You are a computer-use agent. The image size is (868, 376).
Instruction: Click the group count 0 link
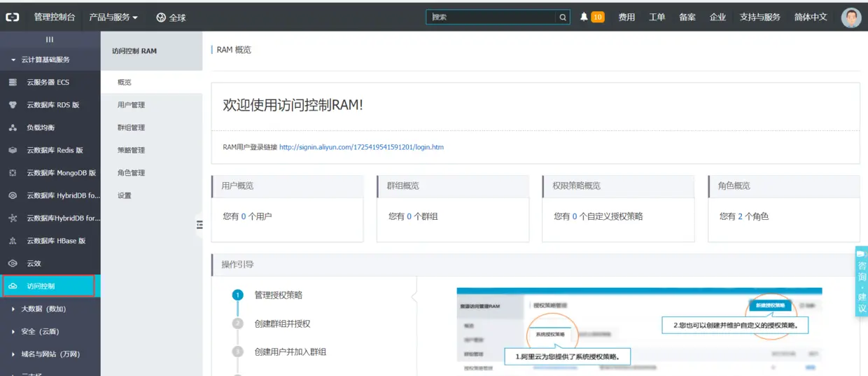coord(409,217)
